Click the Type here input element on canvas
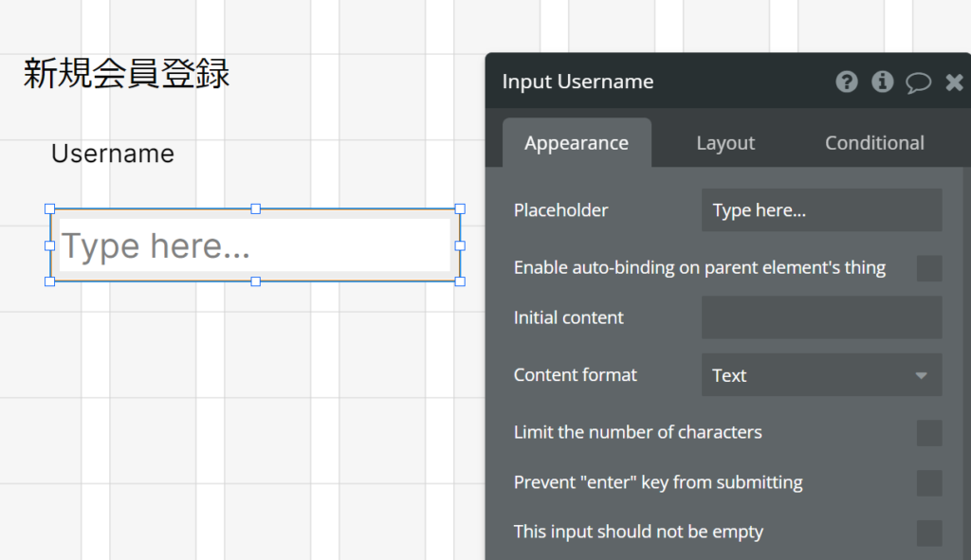971x560 pixels. tap(254, 245)
